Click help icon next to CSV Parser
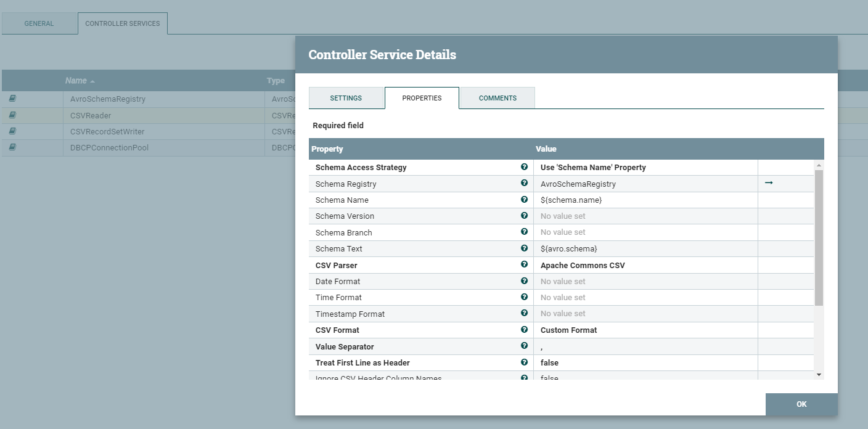 pos(524,264)
